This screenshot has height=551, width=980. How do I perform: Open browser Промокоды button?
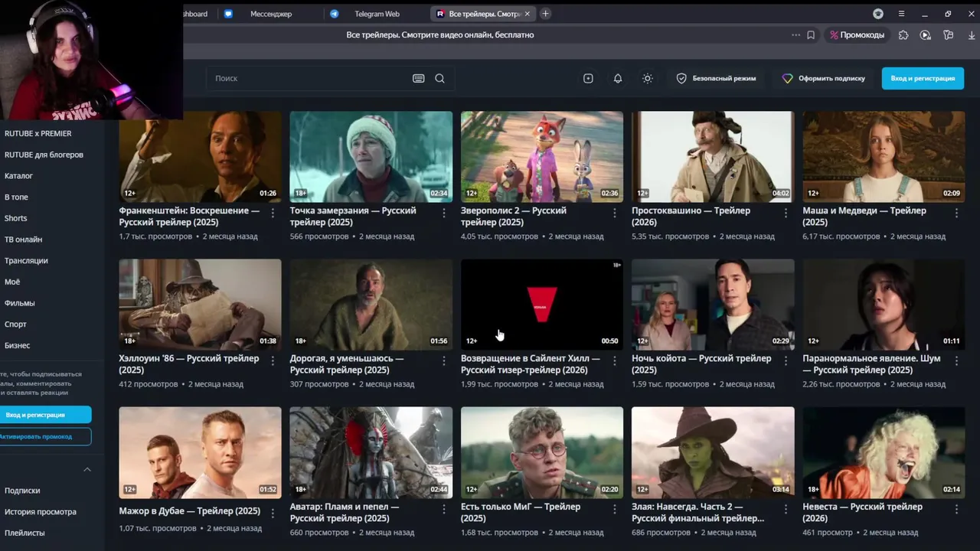coord(857,35)
